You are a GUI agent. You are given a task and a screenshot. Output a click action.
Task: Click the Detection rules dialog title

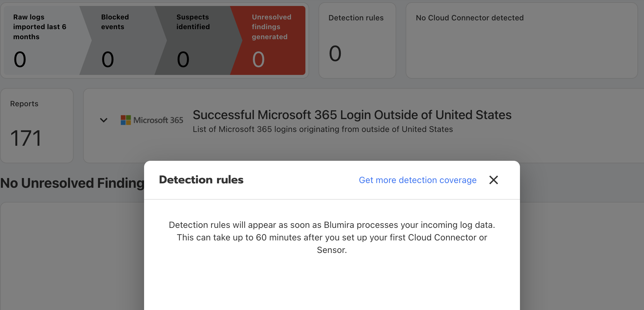(x=201, y=180)
